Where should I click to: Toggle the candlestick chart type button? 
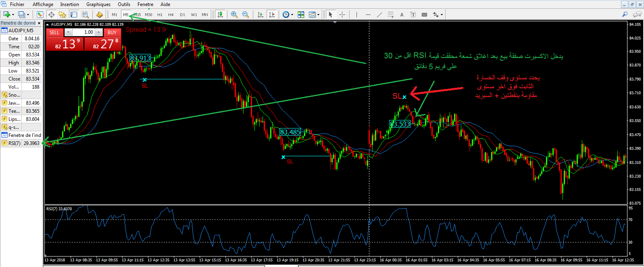pyautogui.click(x=220, y=14)
